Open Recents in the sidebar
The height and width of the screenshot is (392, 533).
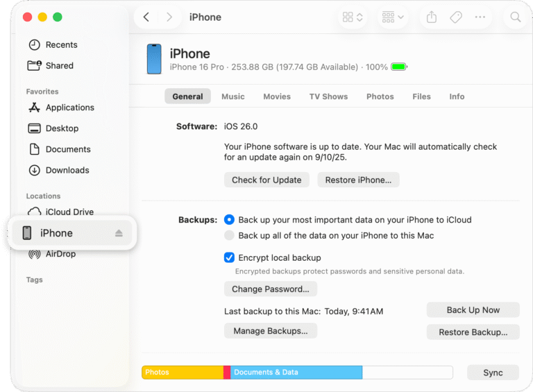(53, 44)
